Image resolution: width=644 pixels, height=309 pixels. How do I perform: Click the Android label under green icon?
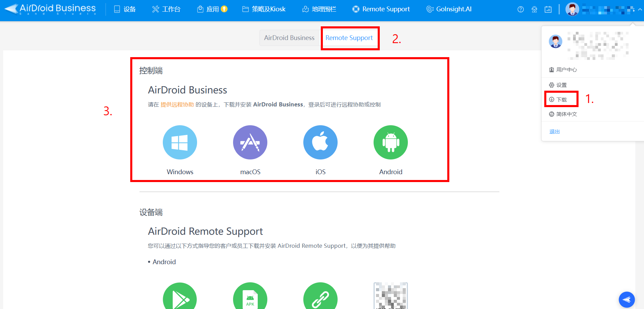391,172
